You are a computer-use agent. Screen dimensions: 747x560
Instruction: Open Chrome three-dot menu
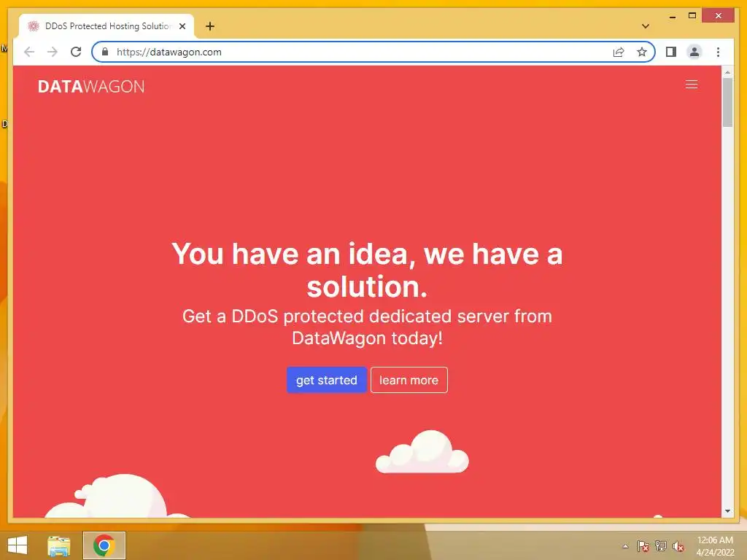tap(718, 52)
